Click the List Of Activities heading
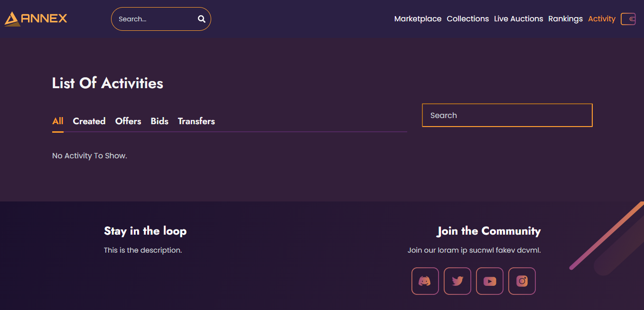The image size is (644, 310). coord(108,83)
